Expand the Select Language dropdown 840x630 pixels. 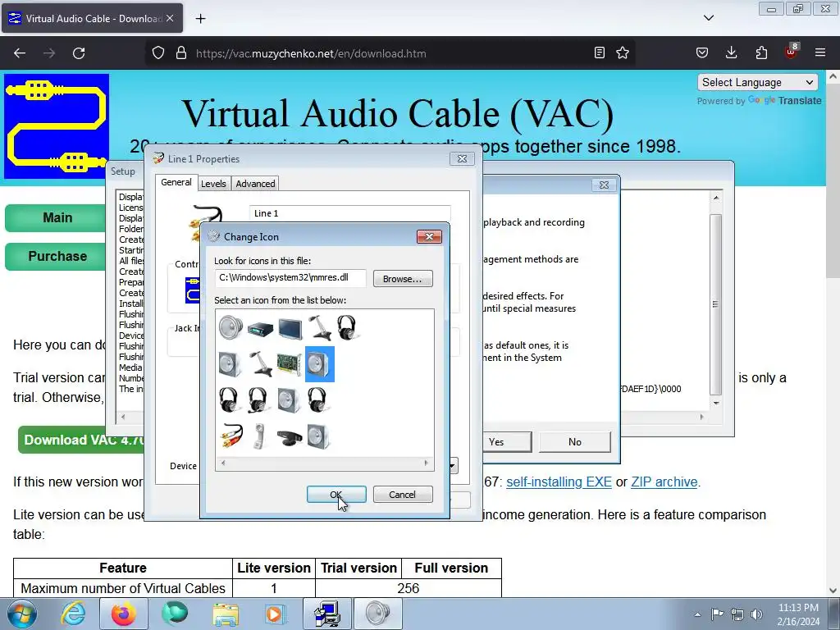(x=757, y=83)
